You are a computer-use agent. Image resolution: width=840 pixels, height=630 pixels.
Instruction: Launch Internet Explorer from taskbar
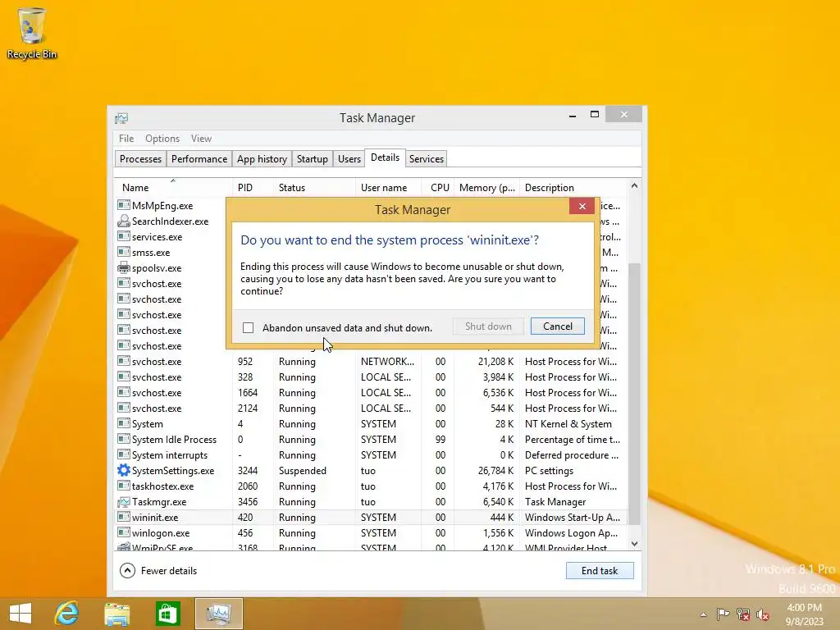67,614
